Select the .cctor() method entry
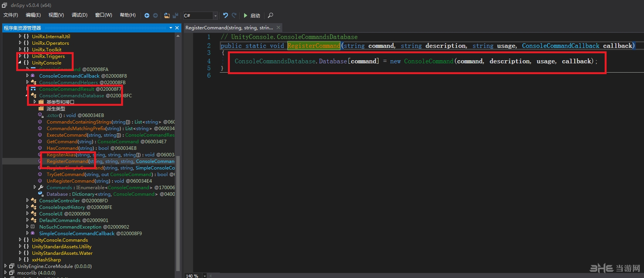Viewport: 644px width, 278px height. click(x=75, y=115)
